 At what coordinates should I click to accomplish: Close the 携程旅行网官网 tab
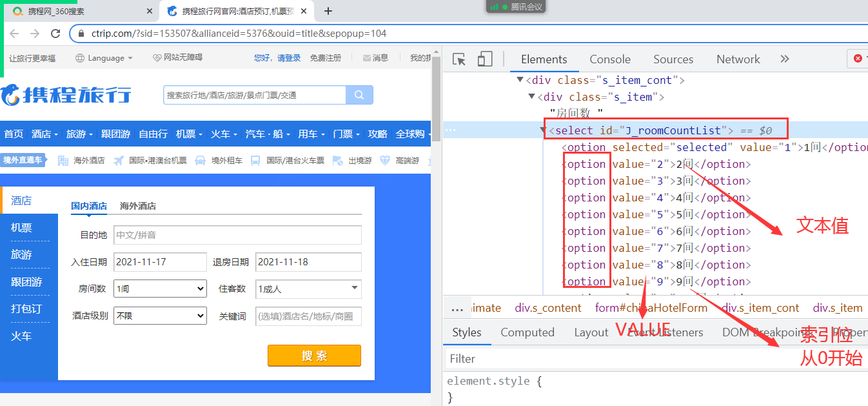tap(305, 11)
